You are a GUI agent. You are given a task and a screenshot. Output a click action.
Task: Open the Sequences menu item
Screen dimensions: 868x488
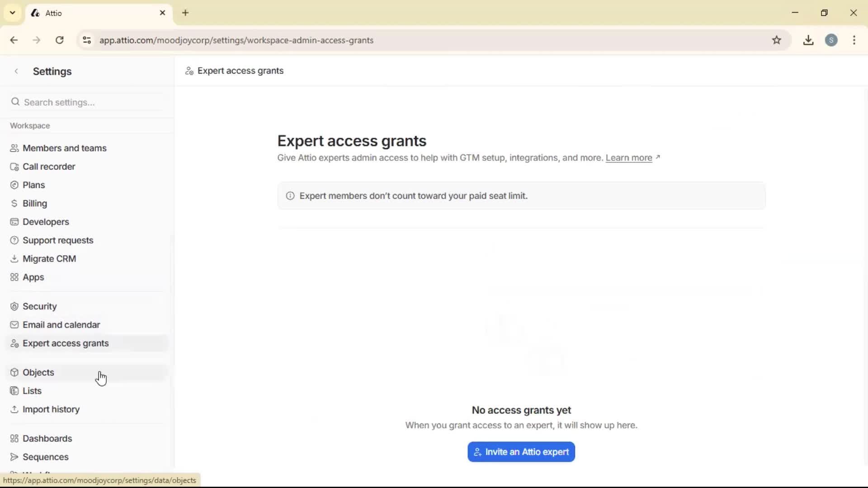click(x=46, y=456)
